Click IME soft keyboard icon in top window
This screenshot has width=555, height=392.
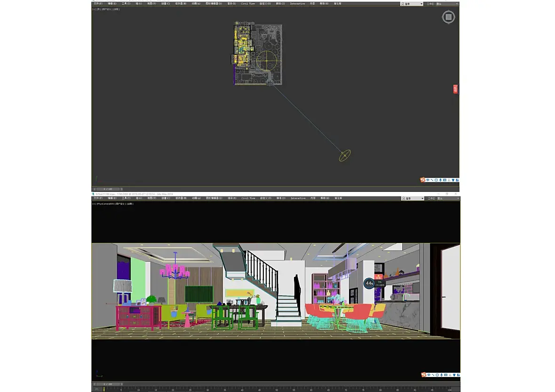pos(444,180)
